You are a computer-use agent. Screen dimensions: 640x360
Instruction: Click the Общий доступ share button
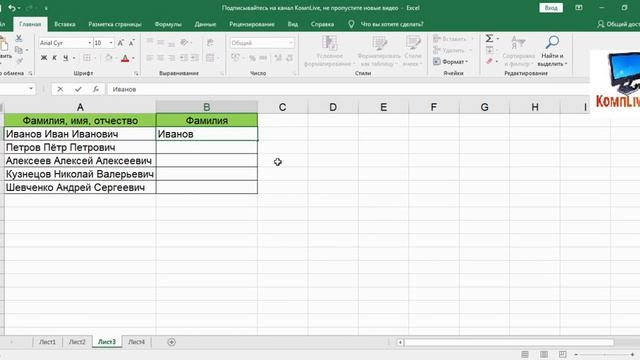[x=618, y=24]
